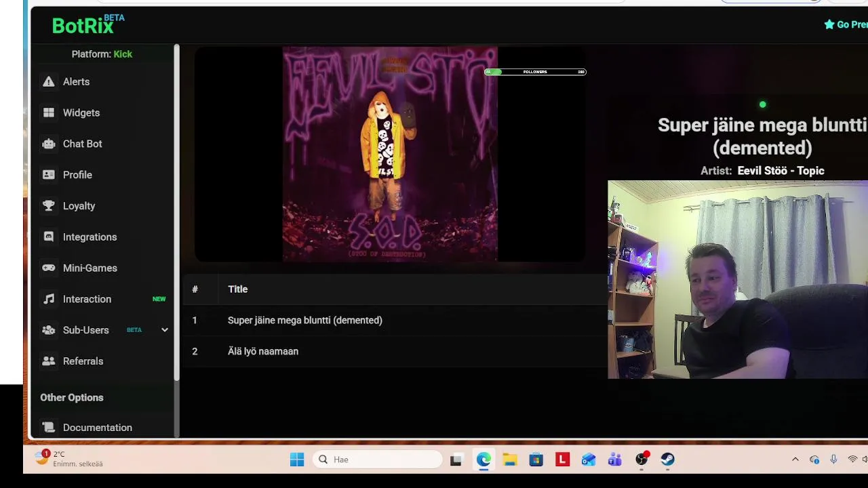Open the red L app on taskbar

[x=562, y=460]
